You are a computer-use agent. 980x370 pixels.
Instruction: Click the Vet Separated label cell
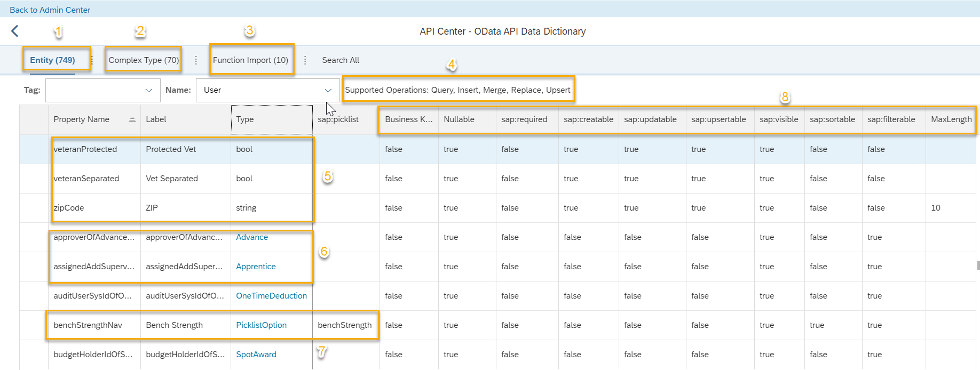[x=186, y=179]
